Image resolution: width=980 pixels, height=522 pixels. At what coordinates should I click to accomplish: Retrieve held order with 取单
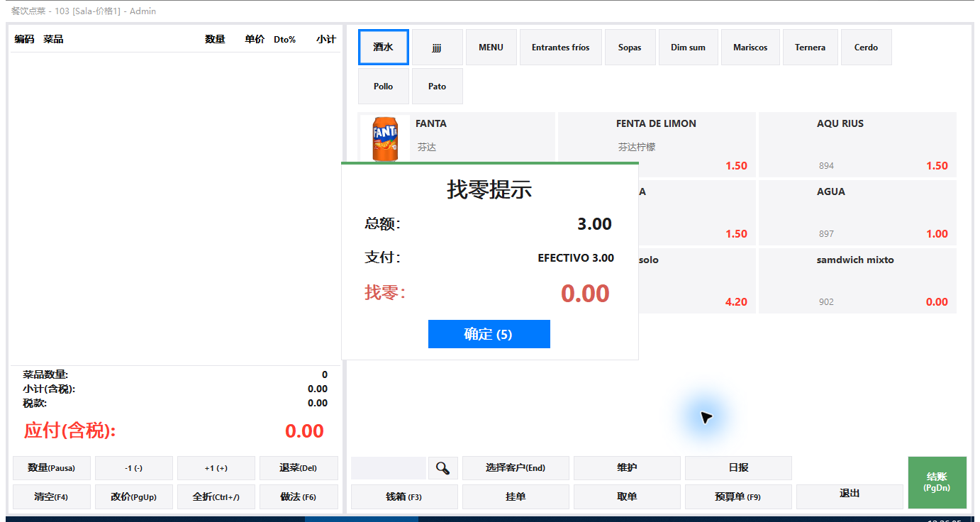[627, 497]
